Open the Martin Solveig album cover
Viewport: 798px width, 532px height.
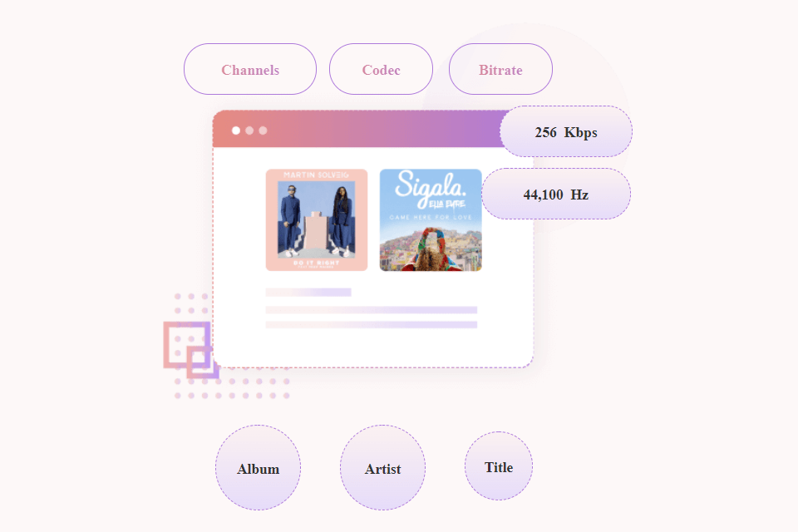click(317, 220)
